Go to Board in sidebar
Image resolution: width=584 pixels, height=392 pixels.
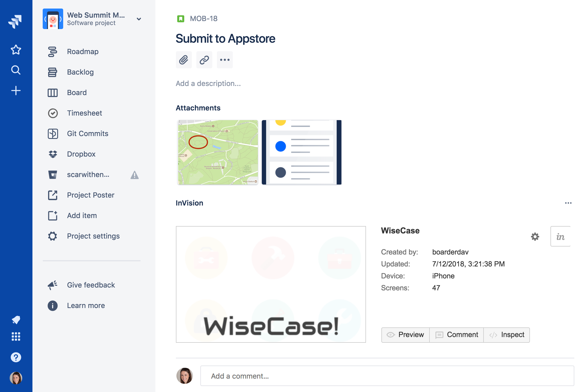tap(92, 93)
